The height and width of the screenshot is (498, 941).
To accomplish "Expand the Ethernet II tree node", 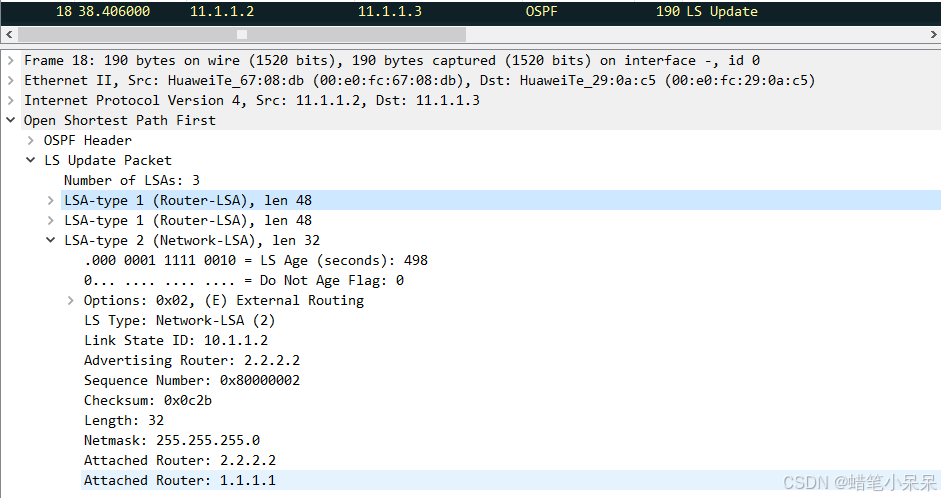I will [x=10, y=80].
